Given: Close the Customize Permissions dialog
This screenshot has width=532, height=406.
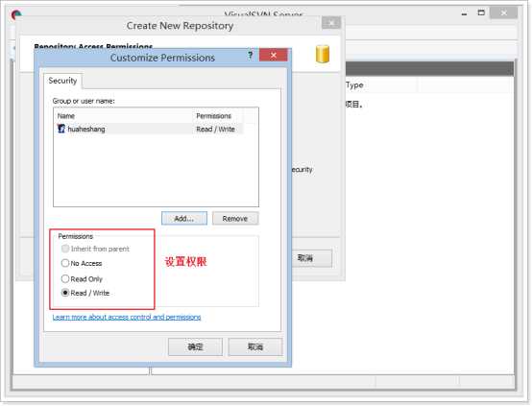Looking at the screenshot, I should 274,55.
